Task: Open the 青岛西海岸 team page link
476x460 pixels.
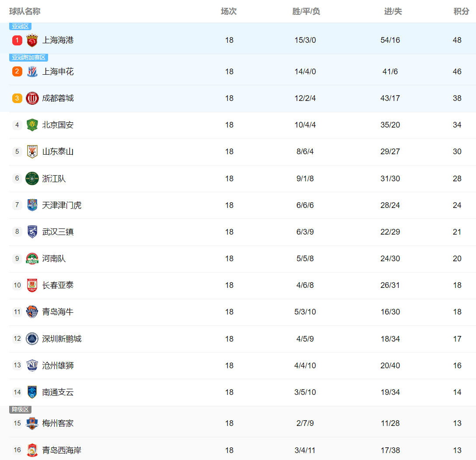Action: [62, 450]
